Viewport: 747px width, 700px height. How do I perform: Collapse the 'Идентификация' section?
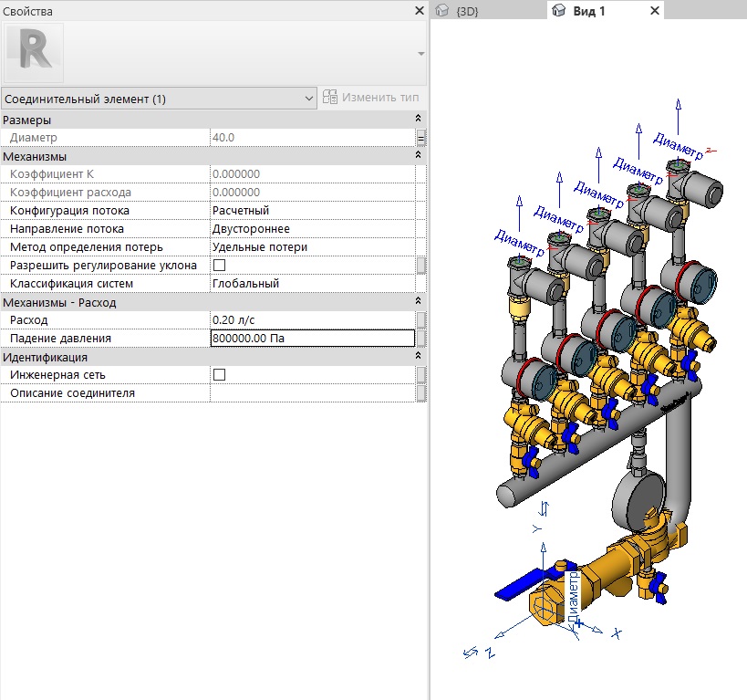pyautogui.click(x=418, y=357)
